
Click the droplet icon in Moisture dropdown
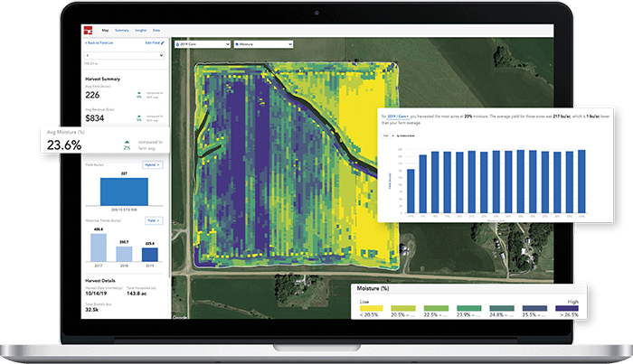238,42
